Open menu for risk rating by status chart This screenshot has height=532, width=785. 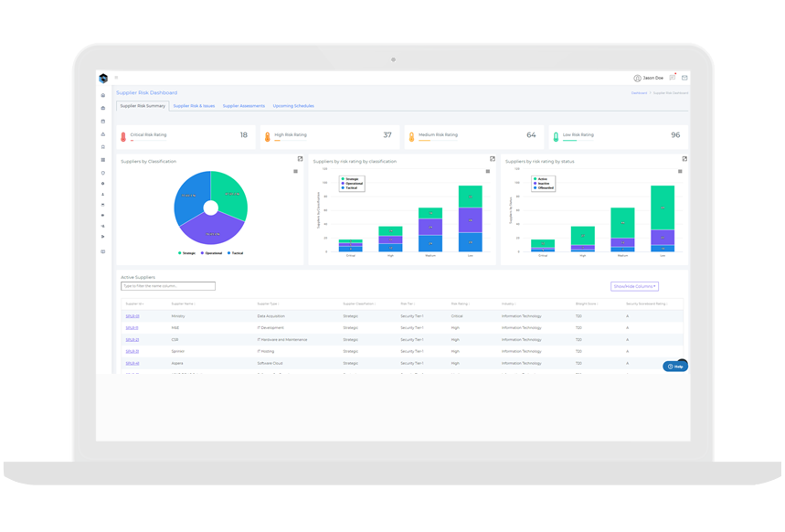pyautogui.click(x=680, y=171)
